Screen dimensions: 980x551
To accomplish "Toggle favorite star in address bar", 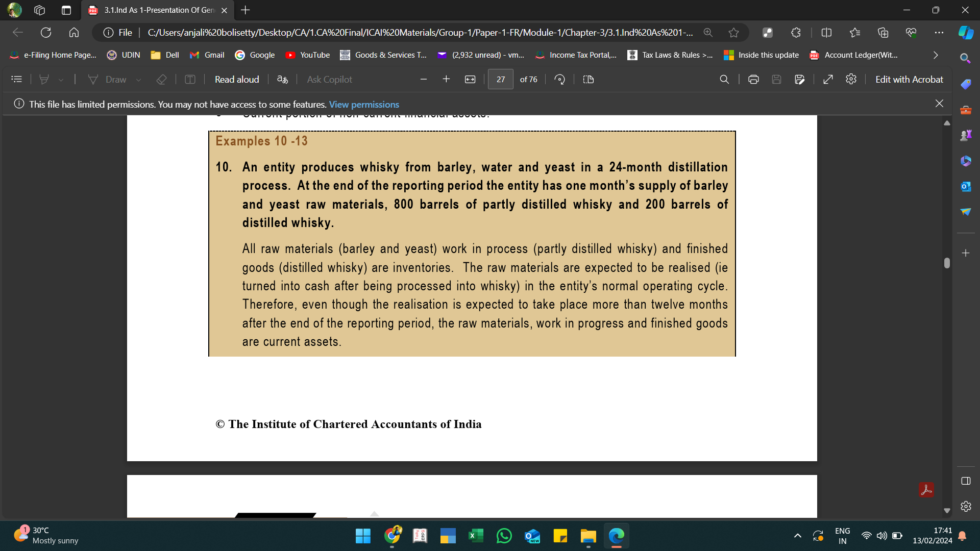I will (x=733, y=33).
